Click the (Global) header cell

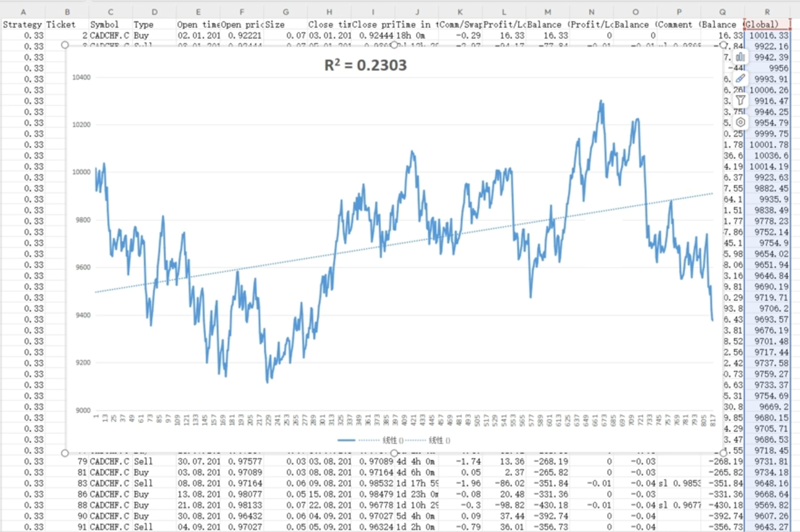pyautogui.click(x=767, y=25)
